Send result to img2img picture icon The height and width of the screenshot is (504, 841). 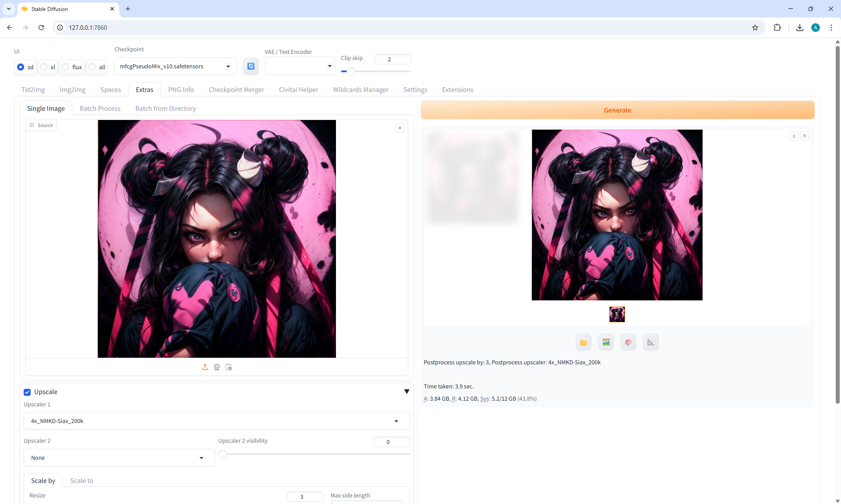click(606, 342)
